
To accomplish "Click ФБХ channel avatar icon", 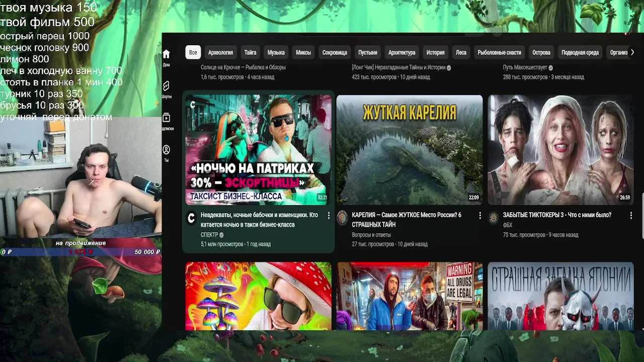I will (x=494, y=218).
